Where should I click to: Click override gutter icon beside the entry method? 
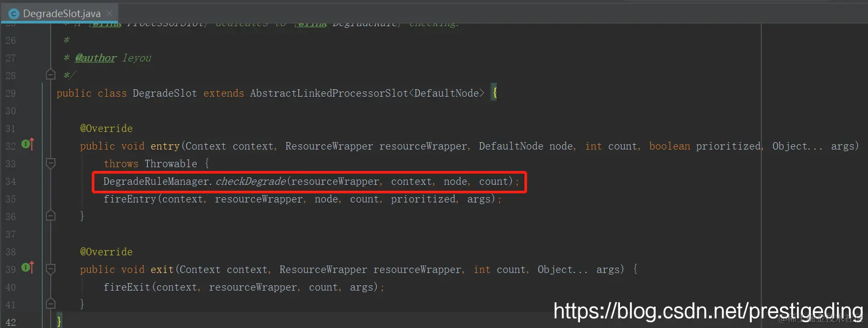[28, 144]
